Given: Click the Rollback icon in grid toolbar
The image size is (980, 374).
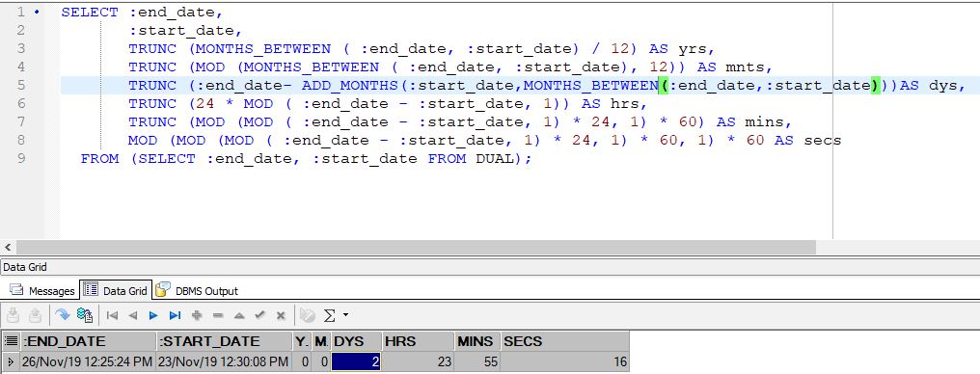Looking at the screenshot, I should click(x=35, y=315).
